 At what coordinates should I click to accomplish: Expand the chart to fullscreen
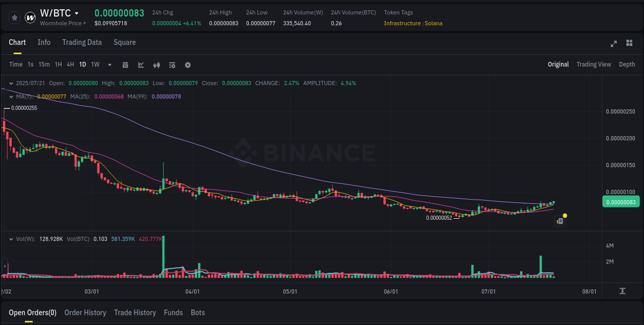[x=614, y=44]
